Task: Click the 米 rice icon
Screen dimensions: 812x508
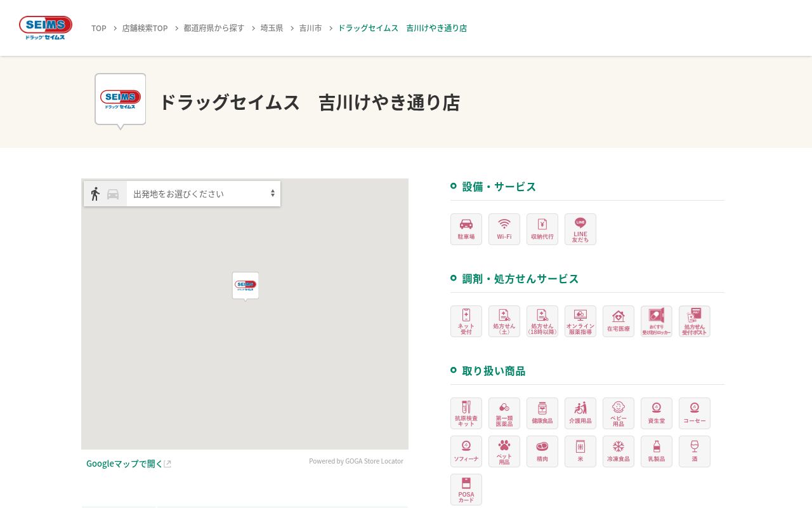Action: pos(580,451)
